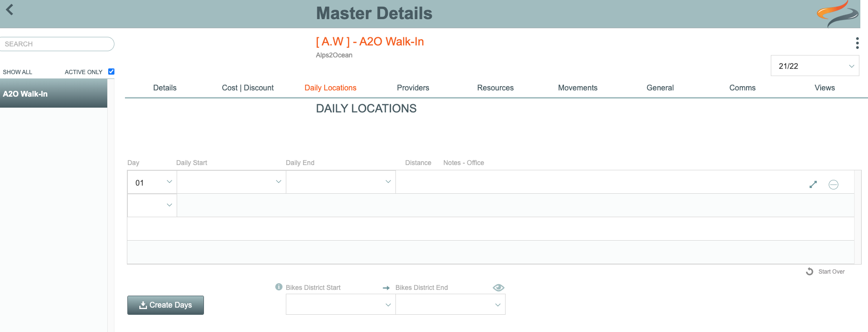Click the [ A.W ] - A2O Walk-In title
868x332 pixels.
370,42
